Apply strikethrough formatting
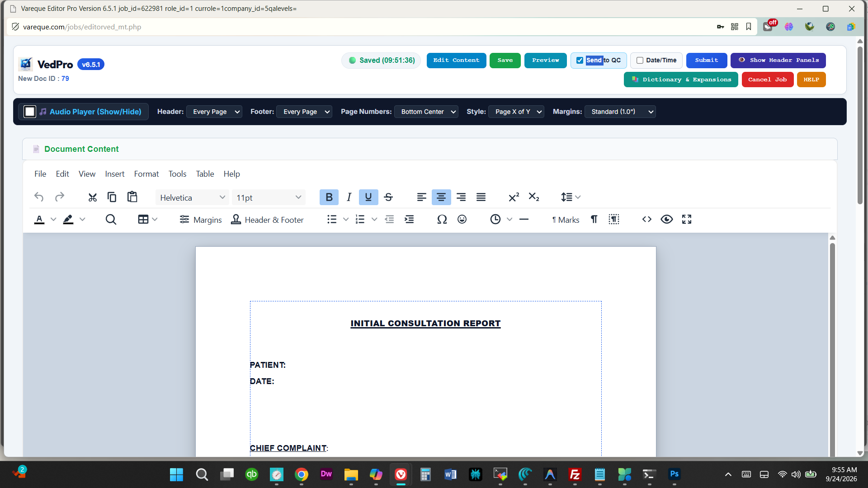 point(388,197)
